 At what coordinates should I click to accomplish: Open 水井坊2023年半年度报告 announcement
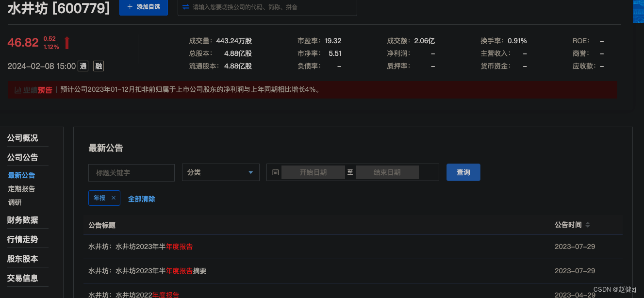tap(141, 247)
